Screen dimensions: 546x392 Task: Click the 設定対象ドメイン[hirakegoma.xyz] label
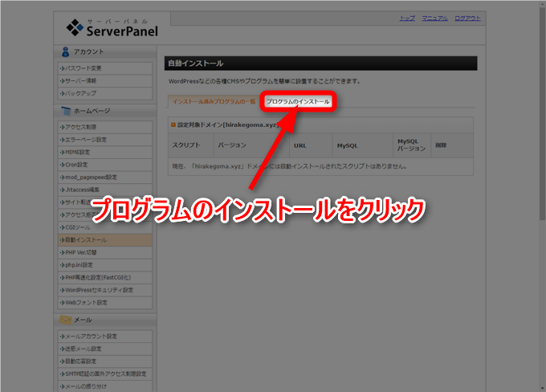click(228, 125)
